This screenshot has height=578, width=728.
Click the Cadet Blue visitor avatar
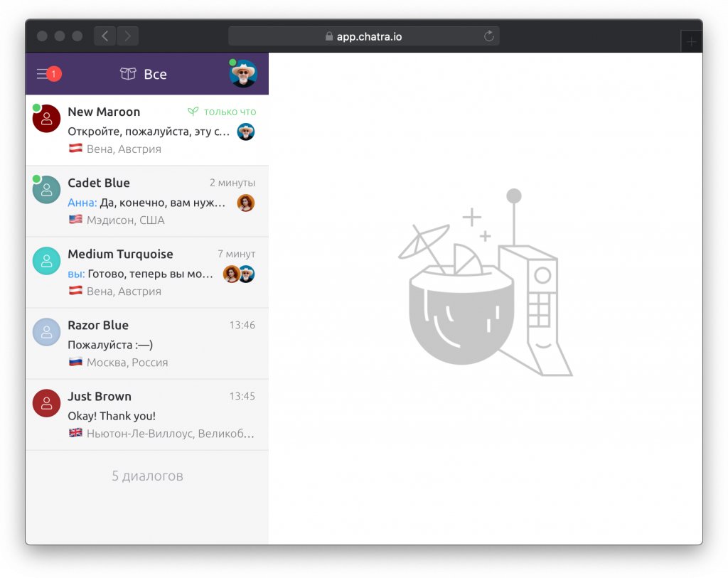[x=46, y=190]
